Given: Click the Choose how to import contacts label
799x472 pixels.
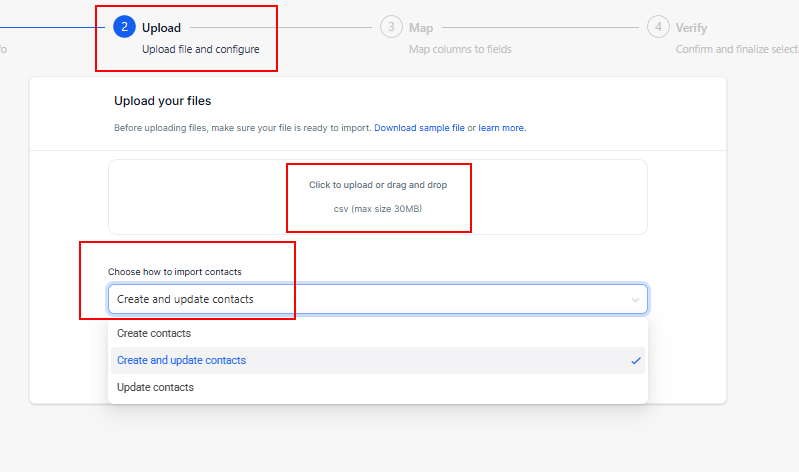Looking at the screenshot, I should click(x=175, y=272).
